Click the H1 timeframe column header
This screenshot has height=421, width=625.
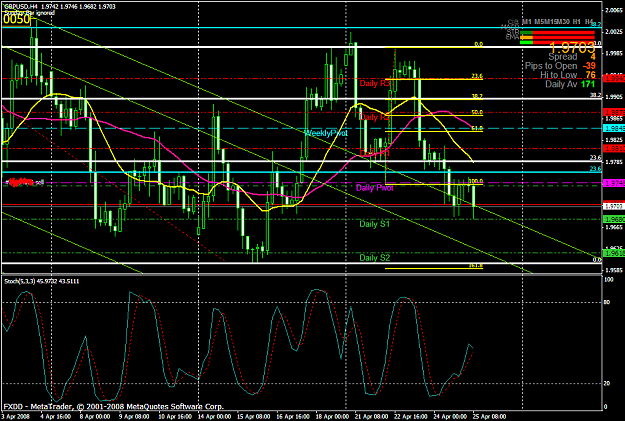[x=576, y=22]
